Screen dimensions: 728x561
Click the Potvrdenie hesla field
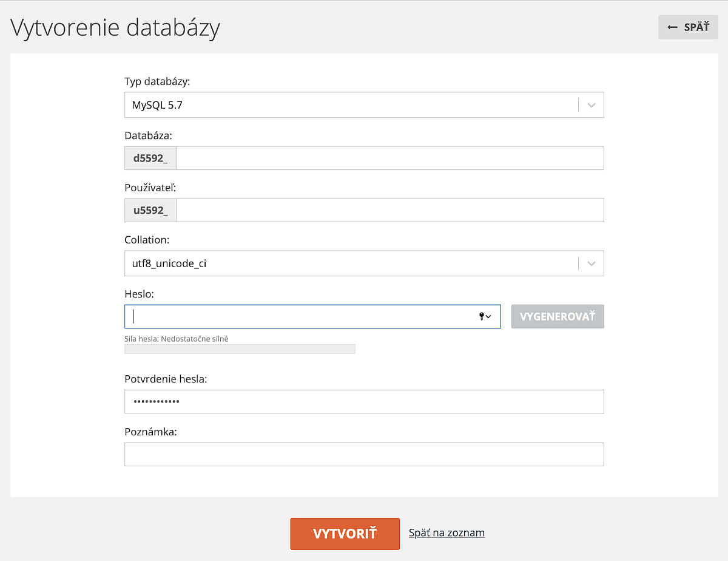(x=364, y=401)
